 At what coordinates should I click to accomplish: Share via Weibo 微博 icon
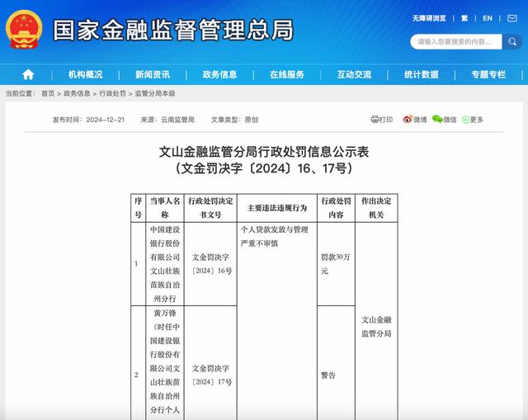(414, 119)
